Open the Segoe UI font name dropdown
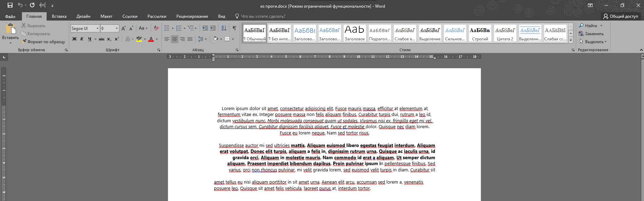Viewport: 644px width, 201px height. coord(97,29)
